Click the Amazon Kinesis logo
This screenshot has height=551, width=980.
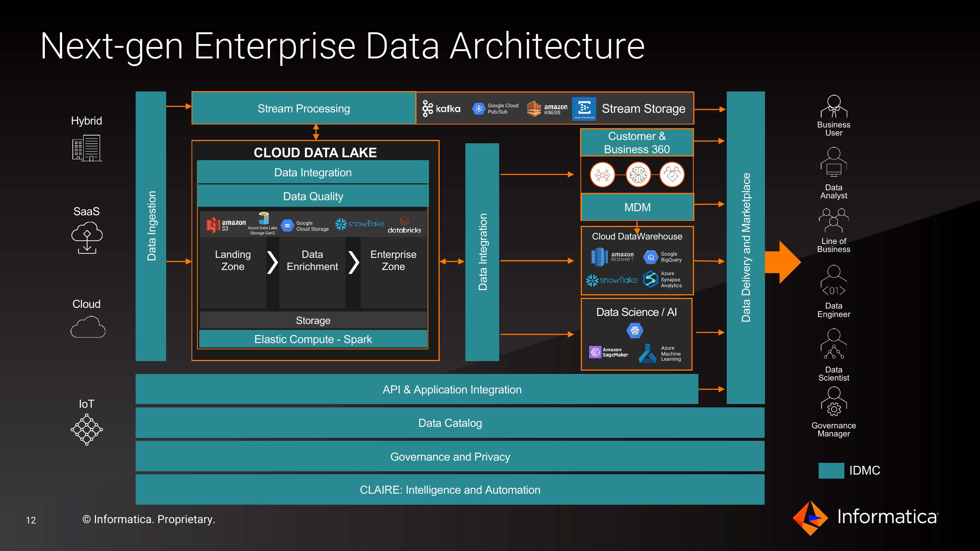(x=547, y=109)
